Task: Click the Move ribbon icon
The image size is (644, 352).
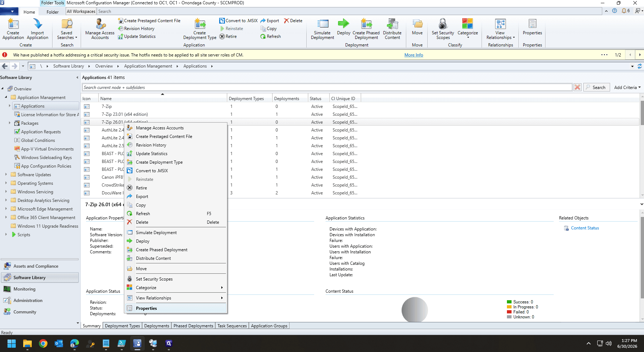Action: (417, 27)
